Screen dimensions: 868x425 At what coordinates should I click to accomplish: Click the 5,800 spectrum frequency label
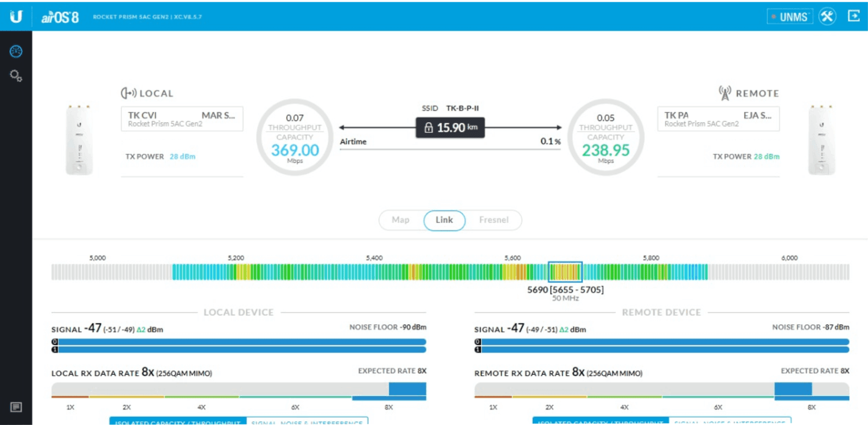tap(651, 258)
